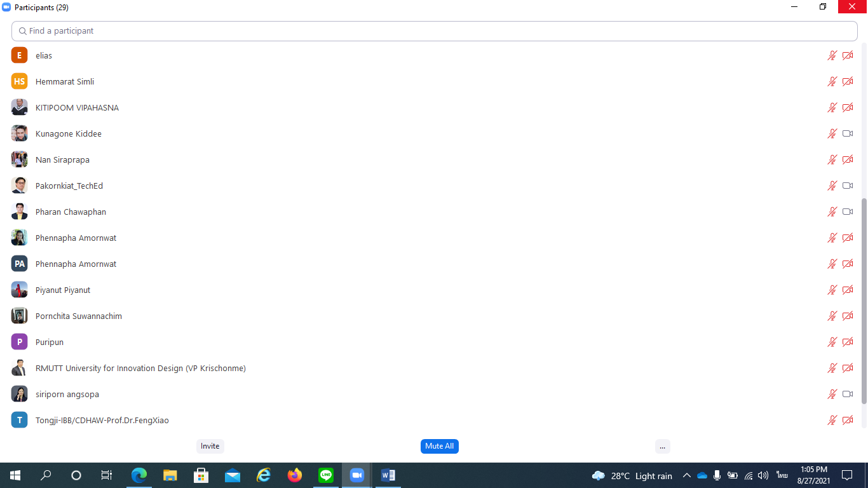Screen dimensions: 868x488
Task: Click Pharan Chawaphan's video camera icon
Action: pos(848,212)
